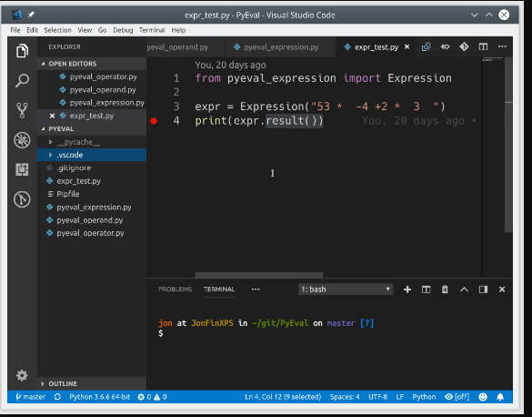Open Pipfile in file tree
Viewport: 532px width, 417px height.
click(x=92, y=194)
